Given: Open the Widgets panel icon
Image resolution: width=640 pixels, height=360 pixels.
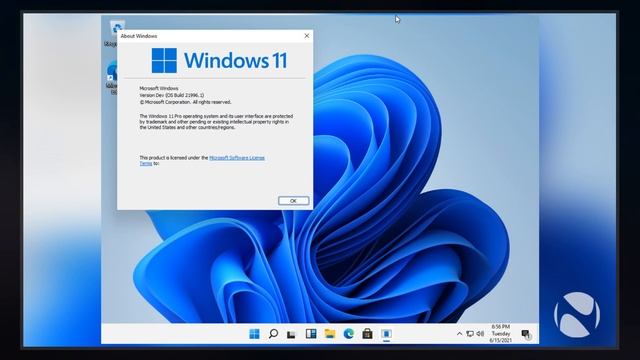Looking at the screenshot, I should pyautogui.click(x=311, y=334).
